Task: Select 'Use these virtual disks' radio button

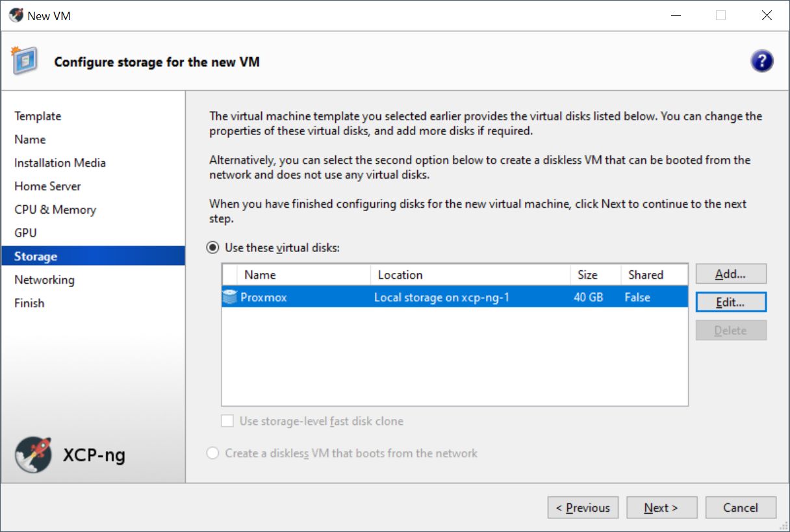Action: click(x=212, y=247)
